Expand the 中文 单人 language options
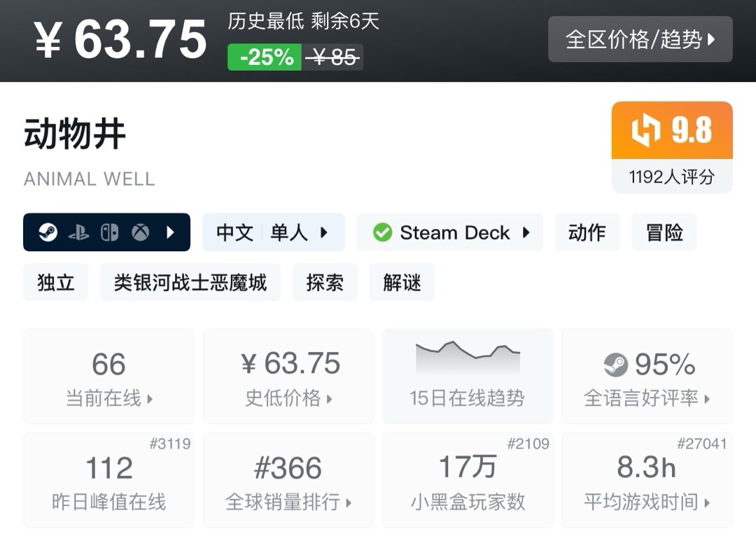Screen dimensions: 756x536 point(274,232)
